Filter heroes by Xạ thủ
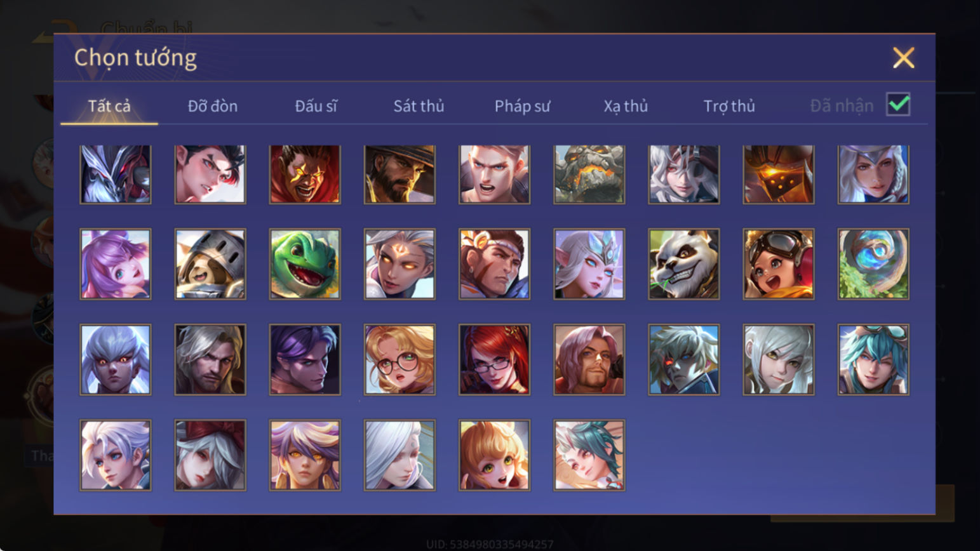 [x=626, y=106]
